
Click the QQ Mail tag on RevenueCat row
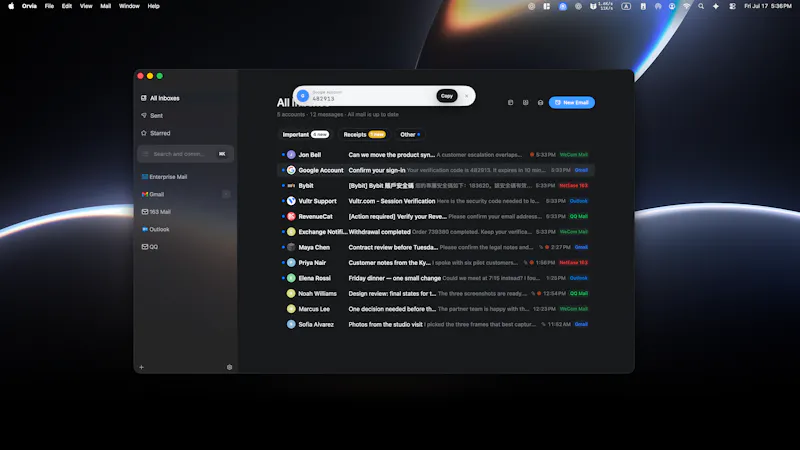579,216
